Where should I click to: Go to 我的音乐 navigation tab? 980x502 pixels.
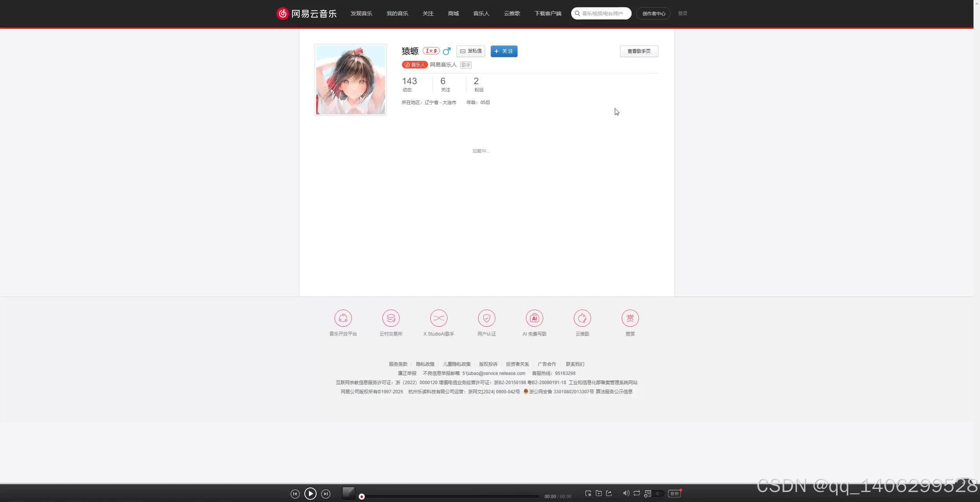point(397,13)
